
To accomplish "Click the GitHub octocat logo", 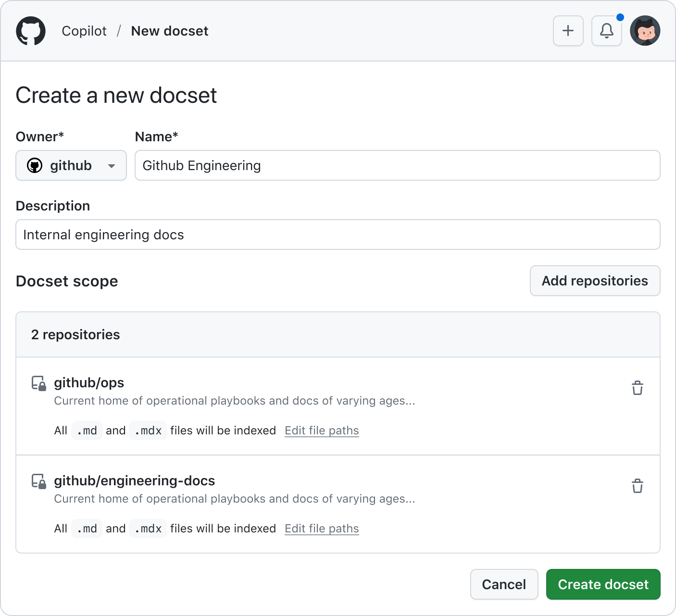I will pyautogui.click(x=30, y=31).
